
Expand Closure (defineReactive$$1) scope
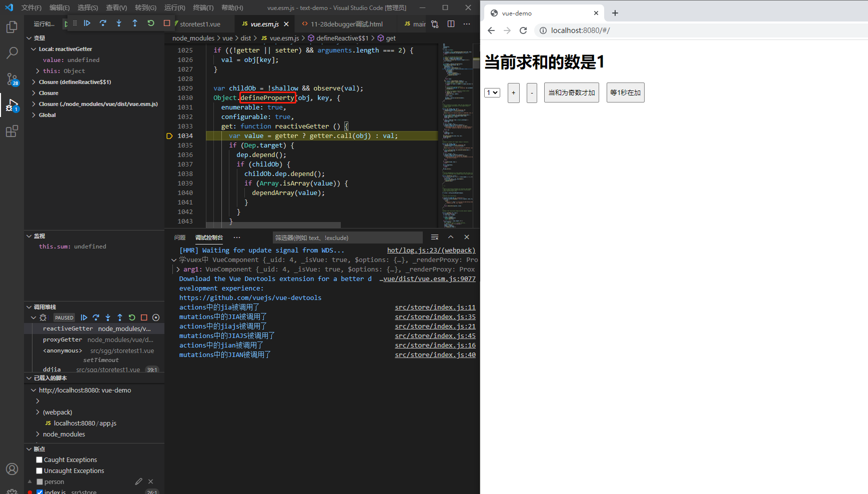33,82
